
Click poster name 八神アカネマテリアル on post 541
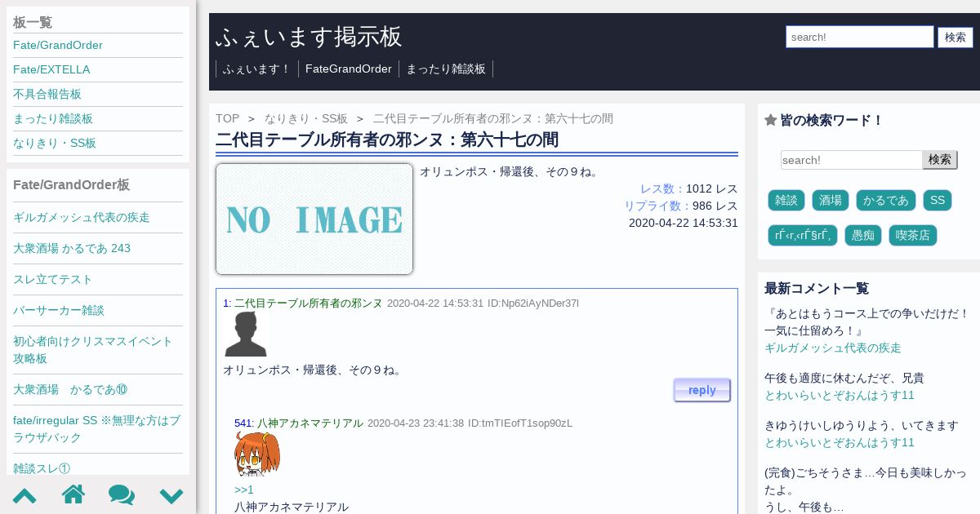310,423
